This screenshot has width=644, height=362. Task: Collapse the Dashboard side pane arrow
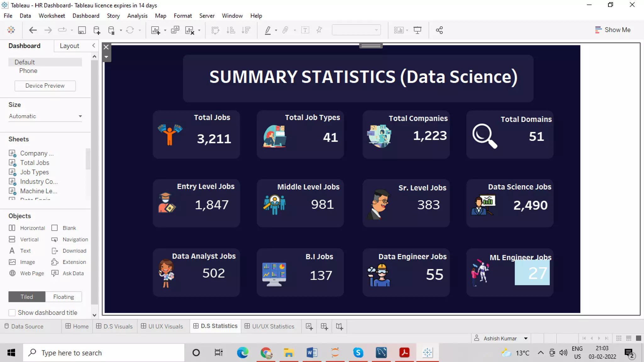click(x=93, y=46)
